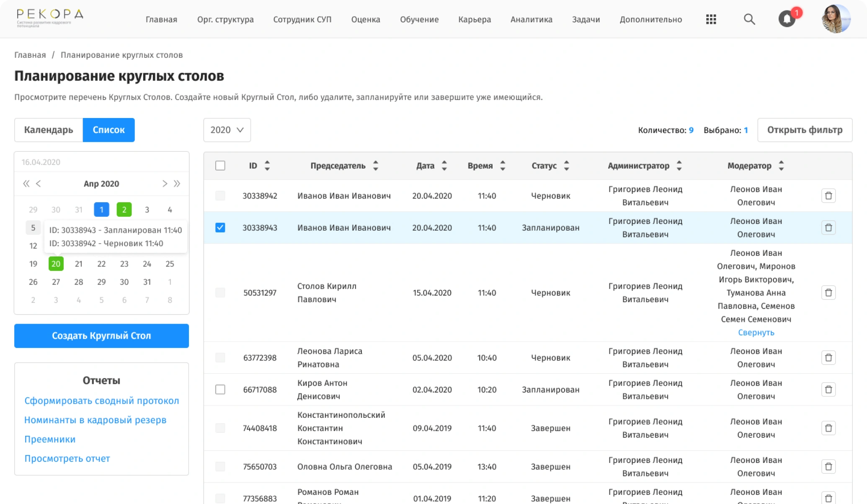
Task: Sort by Статус column arrows
Action: pos(566,166)
